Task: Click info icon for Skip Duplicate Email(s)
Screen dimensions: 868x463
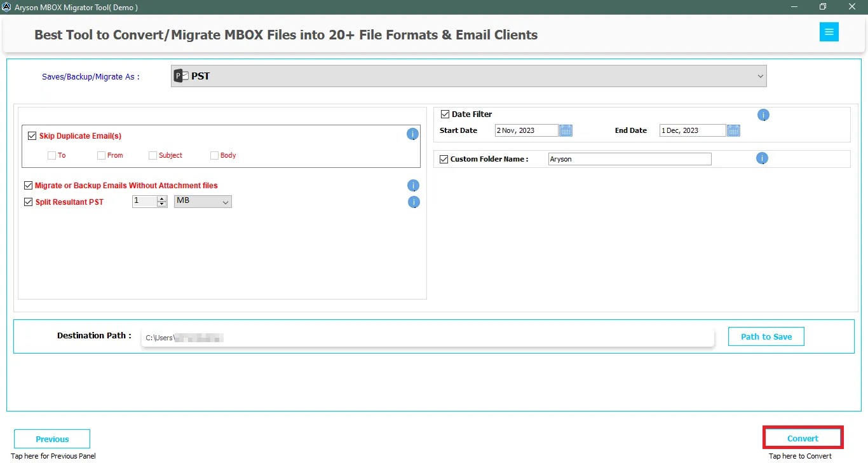Action: click(x=412, y=134)
